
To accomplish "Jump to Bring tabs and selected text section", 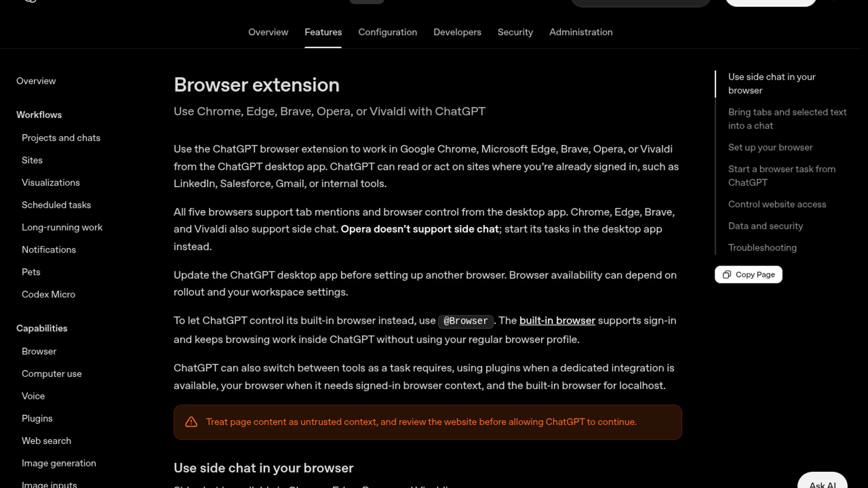I will pos(787,119).
